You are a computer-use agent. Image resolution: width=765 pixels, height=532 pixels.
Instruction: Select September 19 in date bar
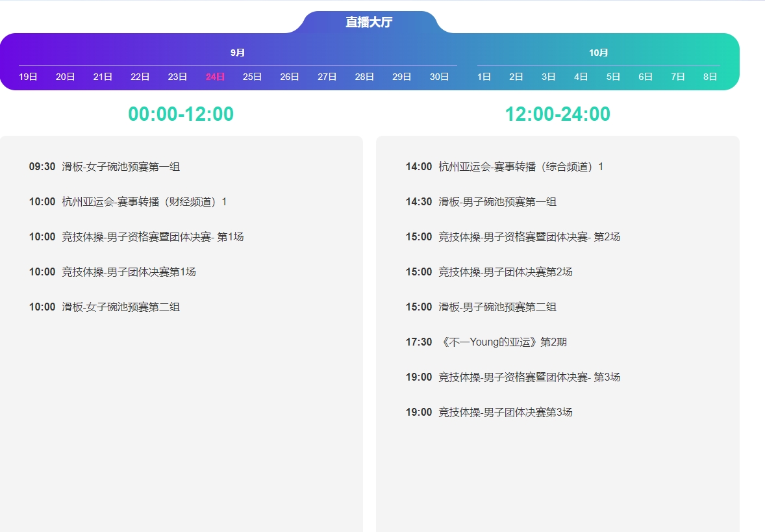(x=28, y=77)
